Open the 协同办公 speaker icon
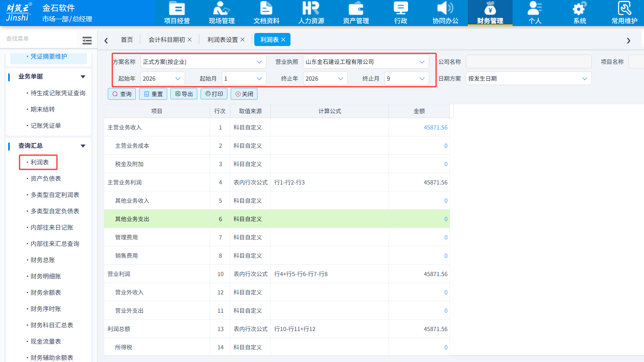Screen dimensions: 644x362 point(445,13)
